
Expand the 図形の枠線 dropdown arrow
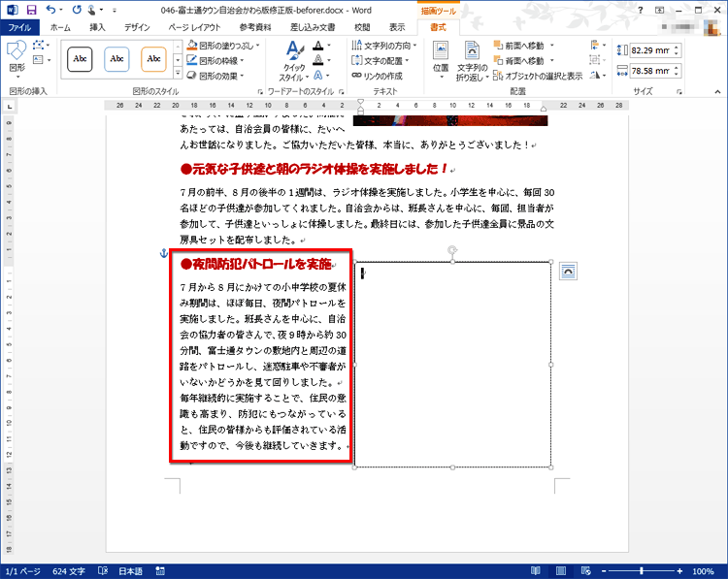coord(242,61)
